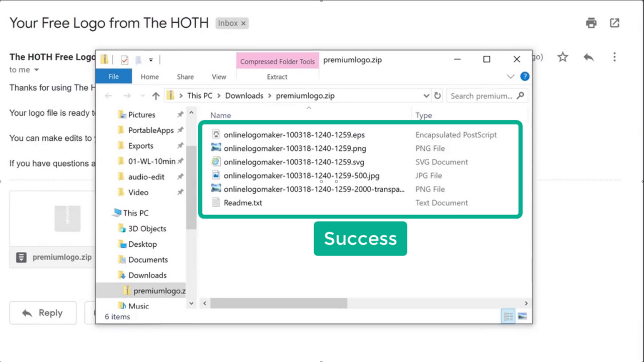This screenshot has height=362, width=644.
Task: Select premiumlogo.zip in navigation pane
Action: (x=159, y=291)
